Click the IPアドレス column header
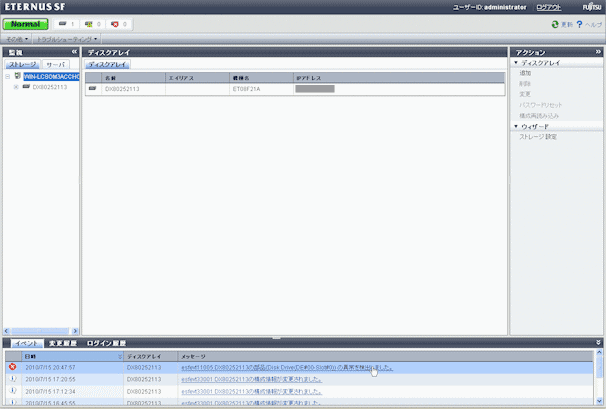This screenshot has height=409, width=606. point(399,78)
